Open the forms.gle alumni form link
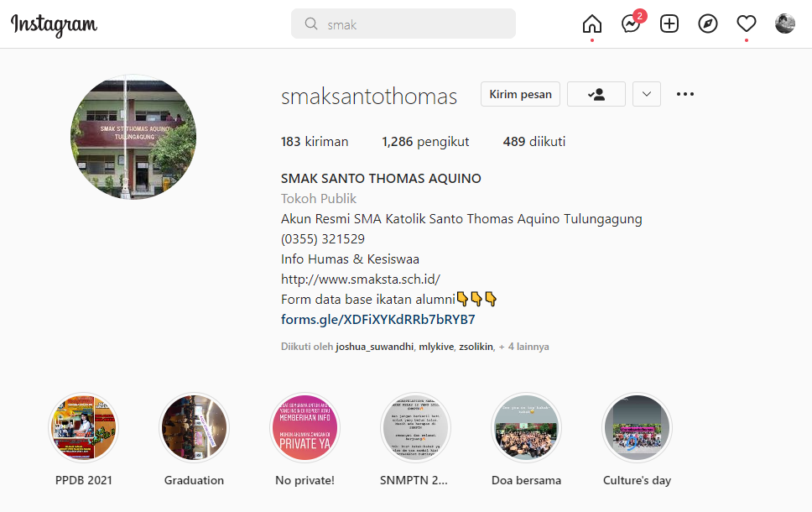Viewport: 812px width, 512px height. click(378, 319)
